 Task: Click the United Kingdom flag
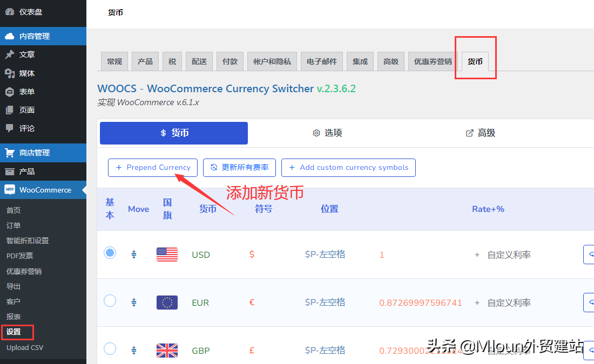(x=167, y=351)
